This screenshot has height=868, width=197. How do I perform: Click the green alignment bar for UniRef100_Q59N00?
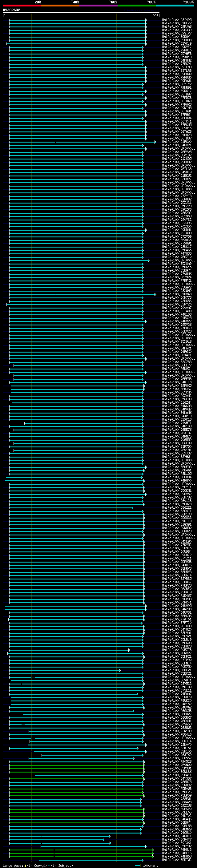coord(77,765)
